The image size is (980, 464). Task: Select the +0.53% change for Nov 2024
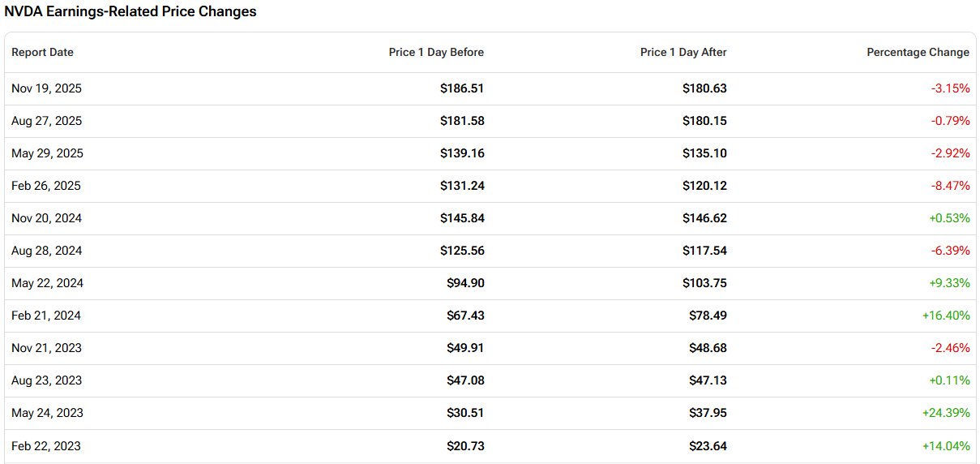(949, 218)
